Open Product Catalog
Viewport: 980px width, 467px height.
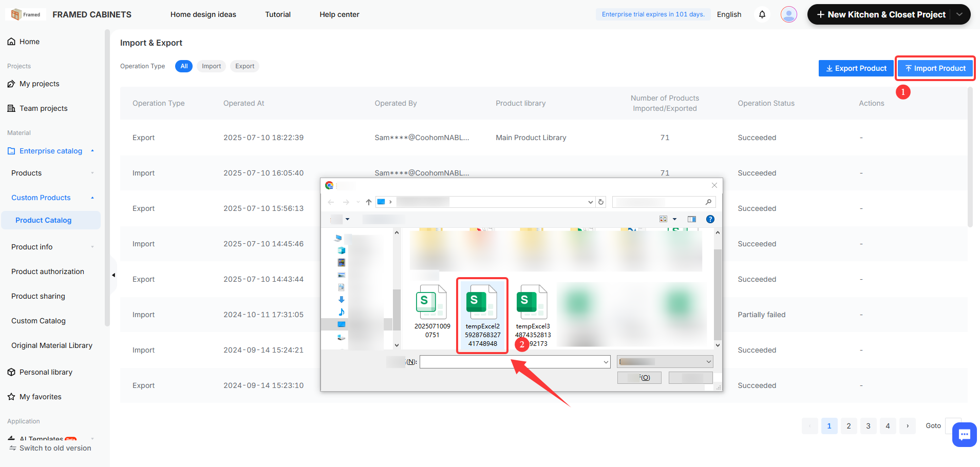pos(51,220)
